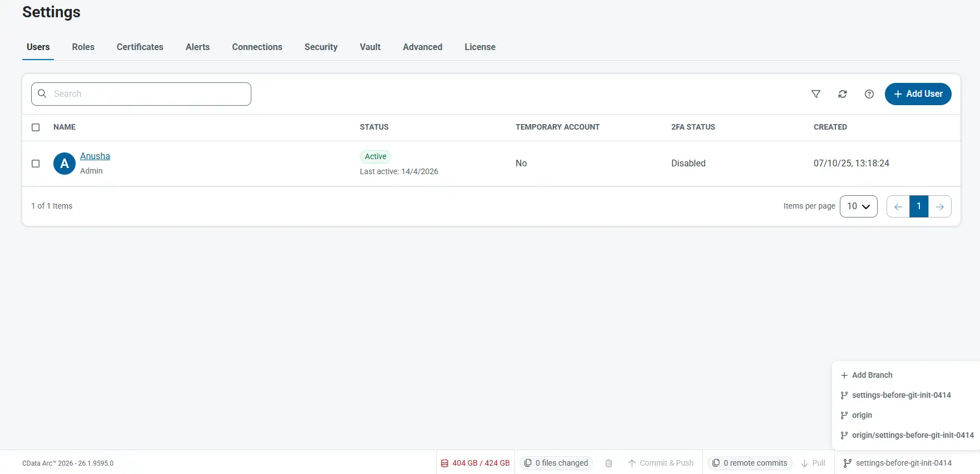
Task: Click page number 1 button
Action: pyautogui.click(x=919, y=206)
